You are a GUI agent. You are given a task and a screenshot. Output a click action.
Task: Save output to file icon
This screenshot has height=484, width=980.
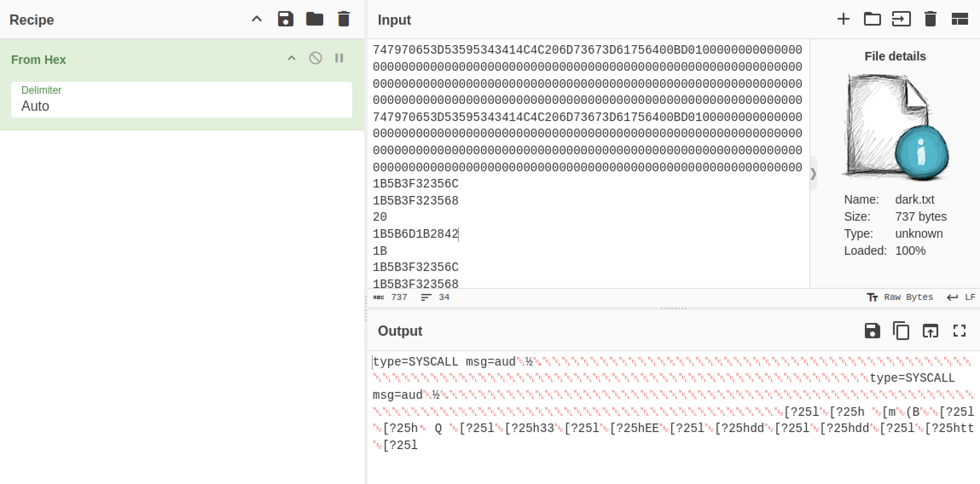point(872,331)
